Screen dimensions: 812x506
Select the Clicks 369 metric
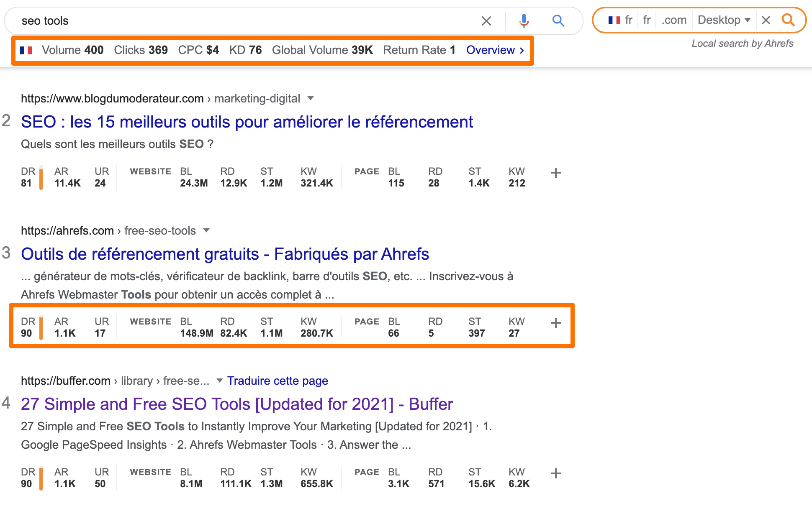141,50
